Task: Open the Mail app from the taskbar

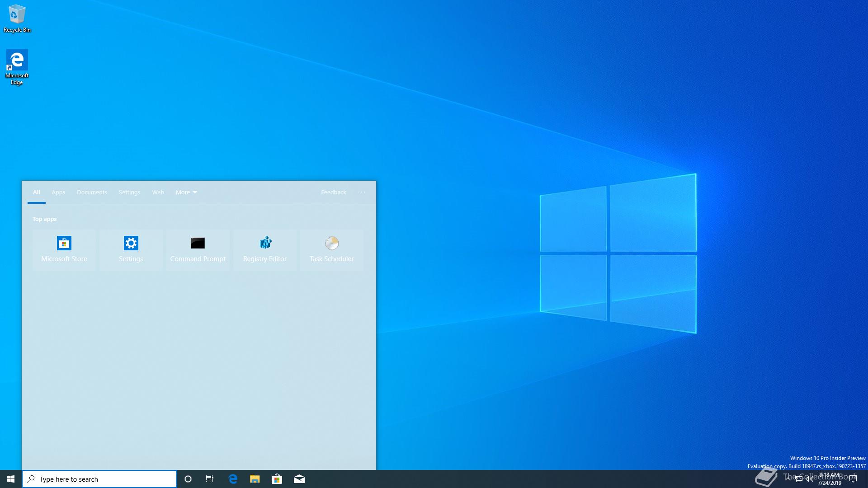Action: [299, 479]
